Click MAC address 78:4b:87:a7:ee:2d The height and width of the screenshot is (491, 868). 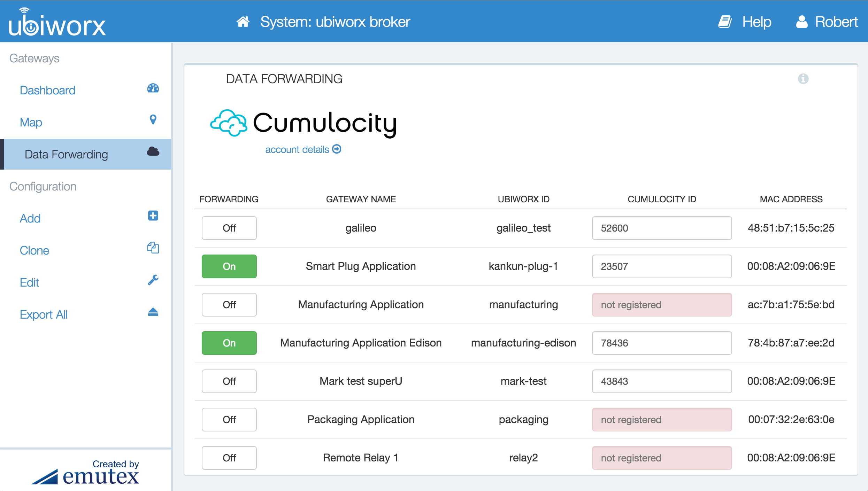(x=791, y=343)
